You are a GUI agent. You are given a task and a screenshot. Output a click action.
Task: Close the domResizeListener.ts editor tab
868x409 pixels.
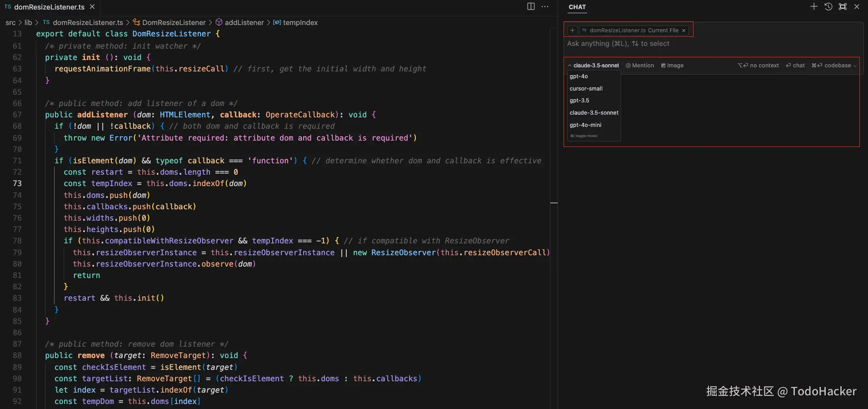92,7
